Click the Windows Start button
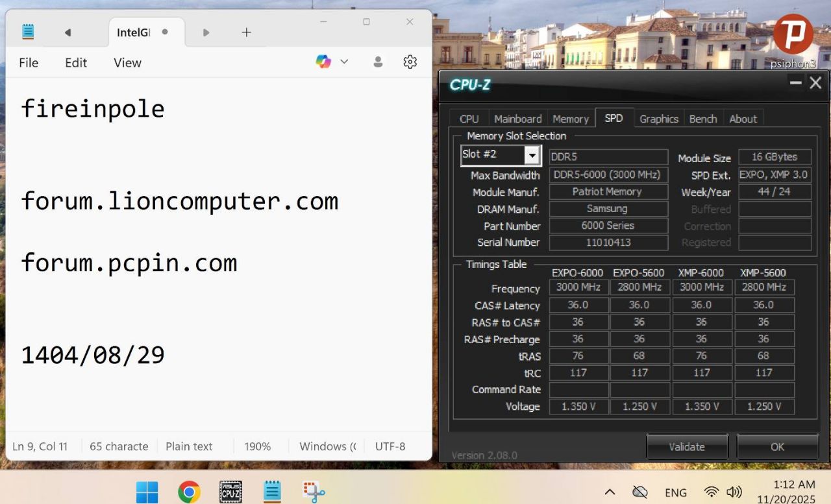Image resolution: width=831 pixels, height=504 pixels. click(147, 492)
